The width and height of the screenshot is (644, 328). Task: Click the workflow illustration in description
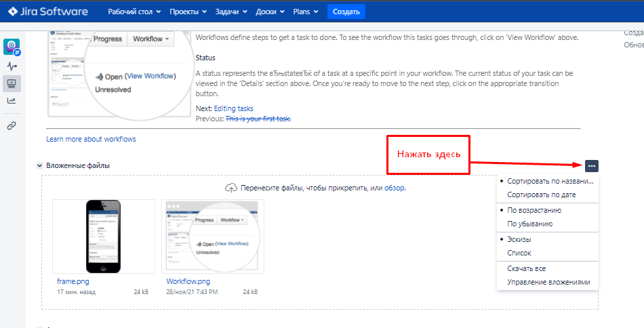tap(120, 75)
